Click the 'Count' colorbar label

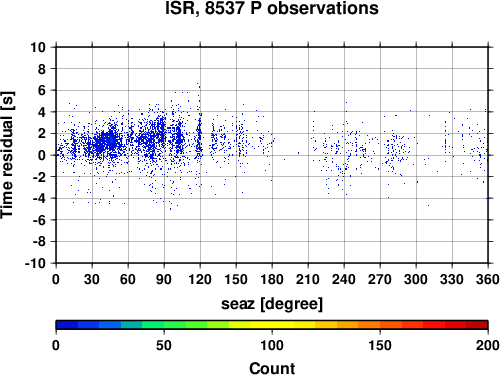coord(272,368)
